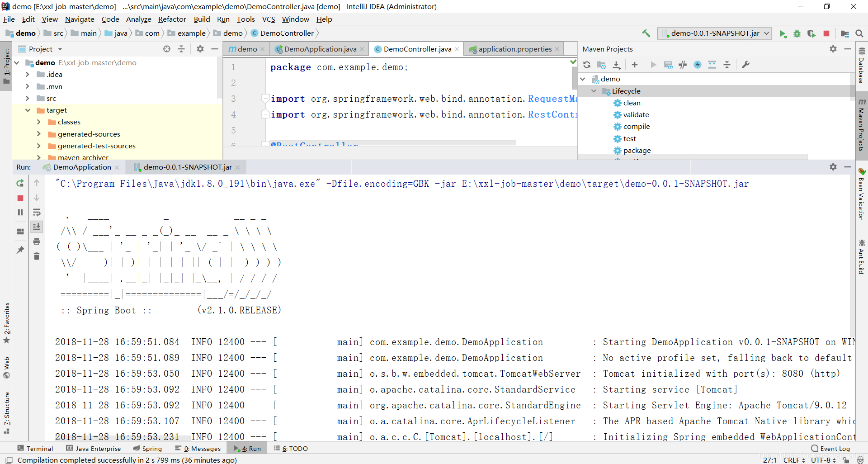Select DemoApplication tab in Run panel
Image resolution: width=868 pixels, height=464 pixels.
[82, 167]
